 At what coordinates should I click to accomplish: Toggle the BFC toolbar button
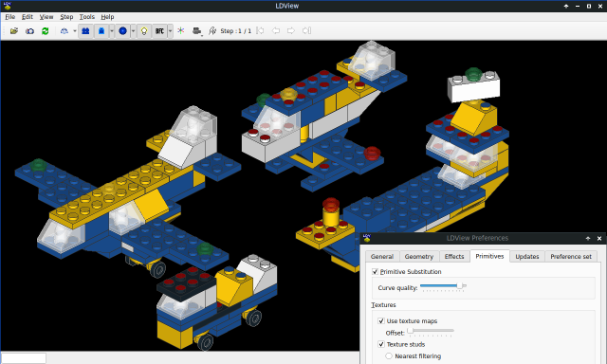pos(159,31)
